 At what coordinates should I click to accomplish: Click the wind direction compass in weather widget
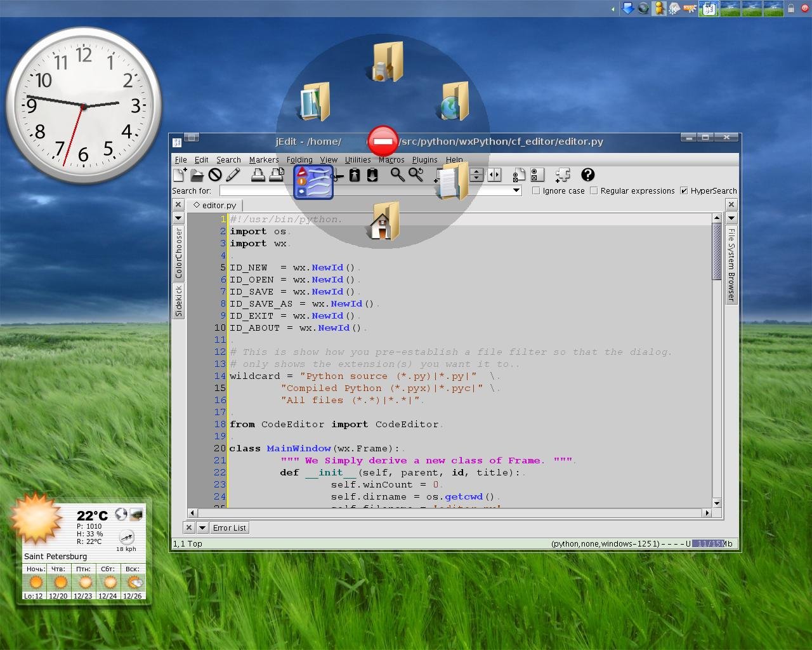pos(126,537)
